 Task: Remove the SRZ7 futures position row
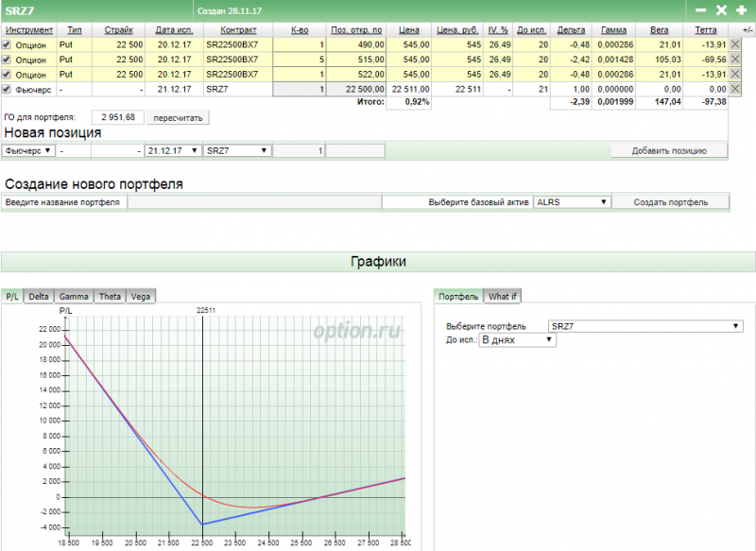(735, 89)
